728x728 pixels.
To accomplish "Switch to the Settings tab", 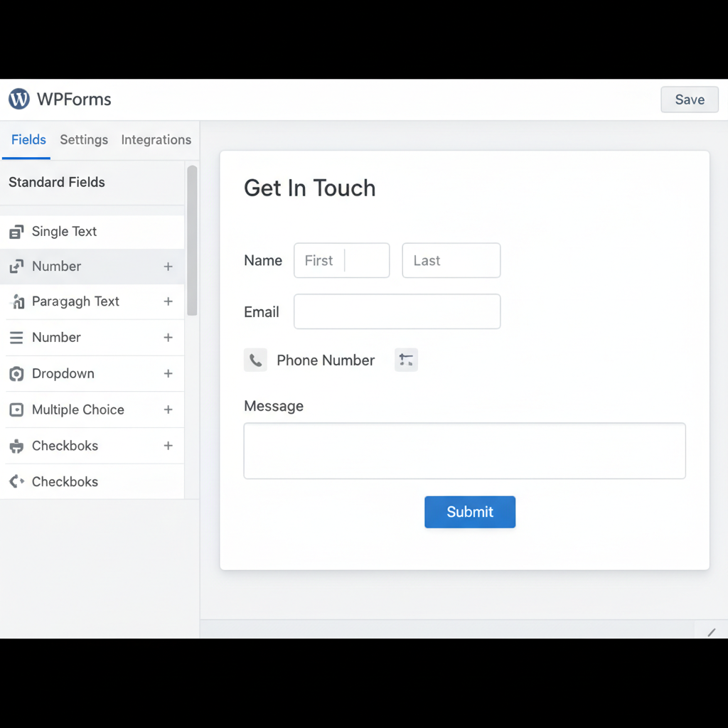I will pyautogui.click(x=83, y=139).
